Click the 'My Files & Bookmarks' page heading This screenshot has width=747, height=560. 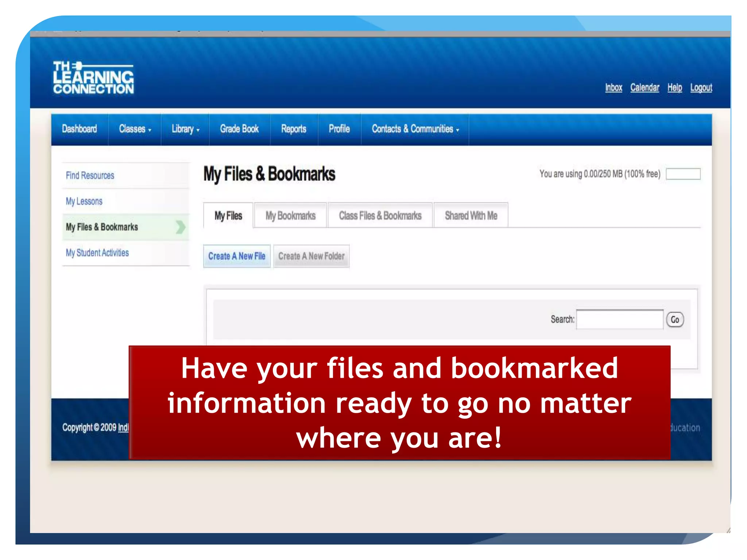269,174
